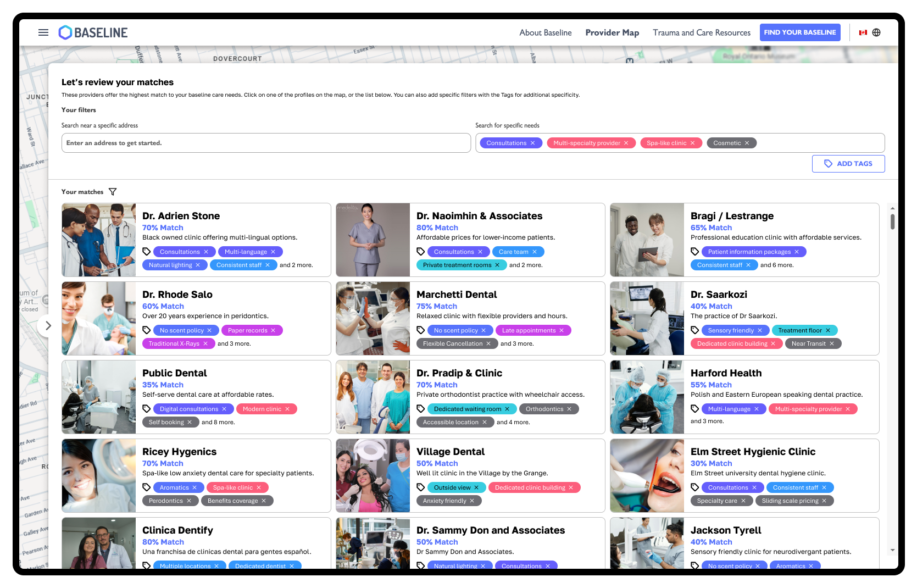Click tag icon on Ricey Hygenics card

tap(147, 487)
